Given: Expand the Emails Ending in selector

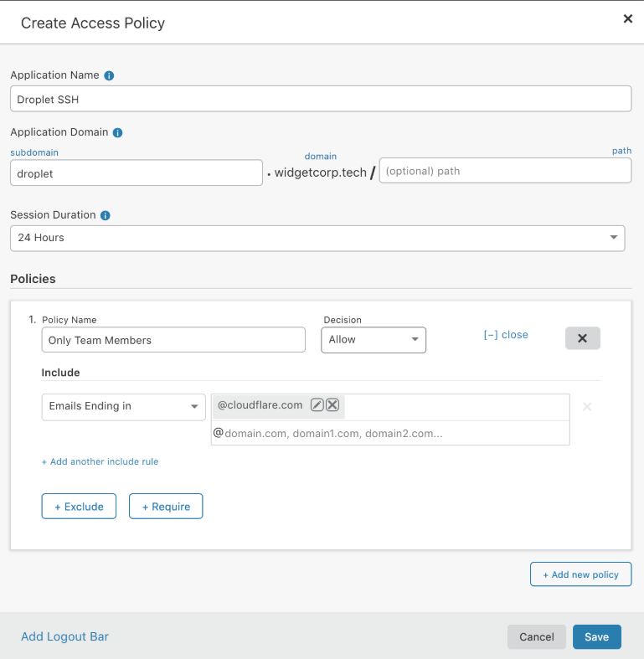Looking at the screenshot, I should tap(123, 406).
